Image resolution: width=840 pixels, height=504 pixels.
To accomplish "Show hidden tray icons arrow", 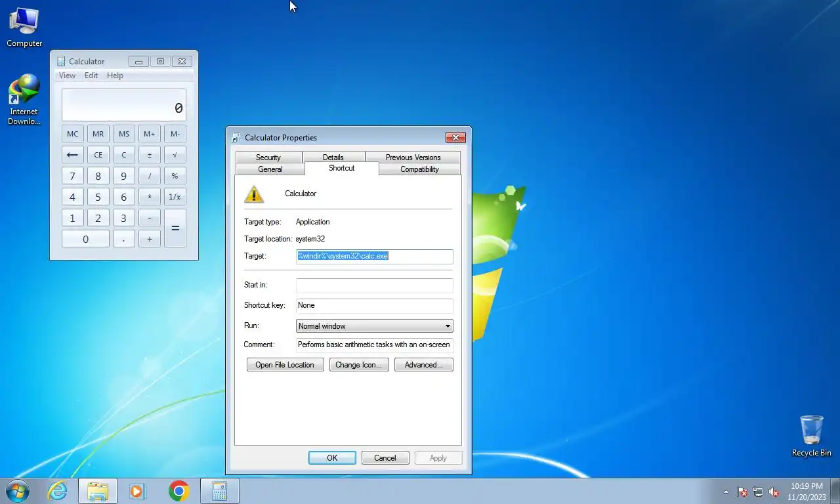I will click(726, 492).
